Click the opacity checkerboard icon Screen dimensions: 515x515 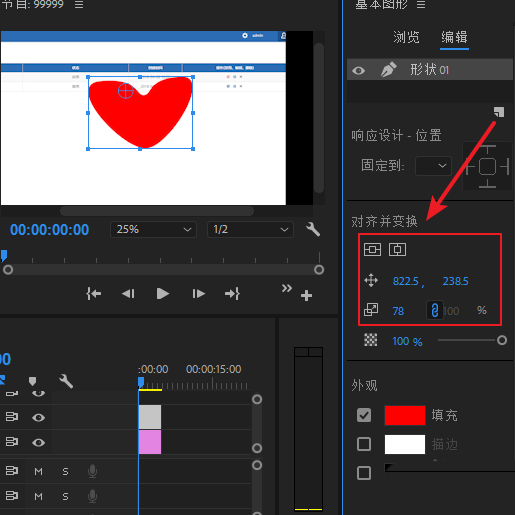point(371,340)
